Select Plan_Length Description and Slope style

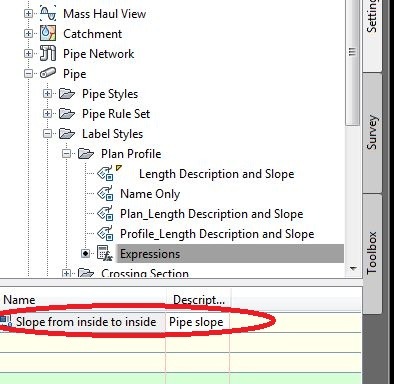click(x=212, y=214)
